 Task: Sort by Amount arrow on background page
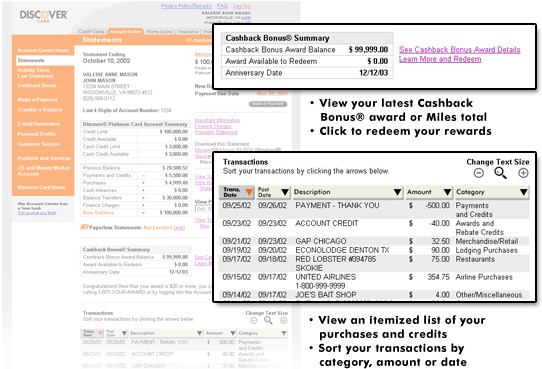click(x=233, y=333)
